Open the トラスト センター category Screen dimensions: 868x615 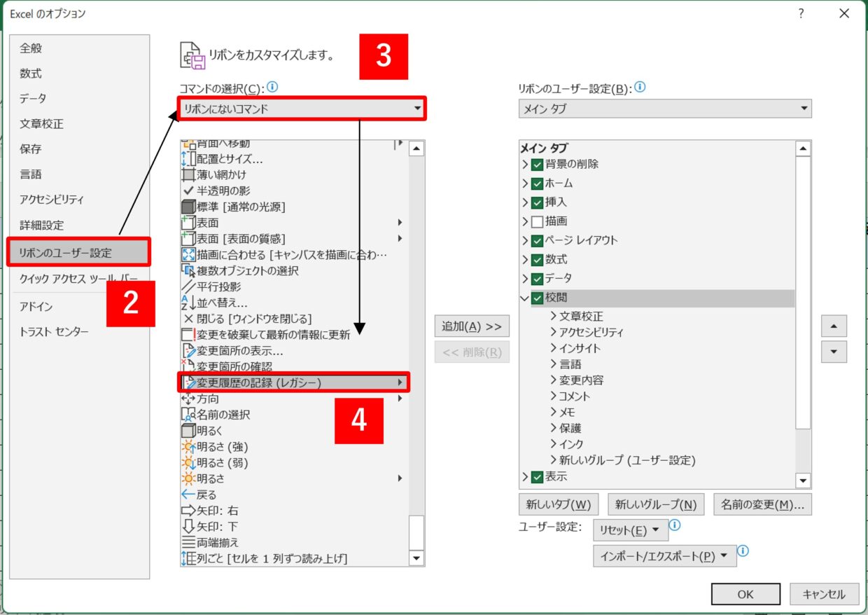[80, 331]
